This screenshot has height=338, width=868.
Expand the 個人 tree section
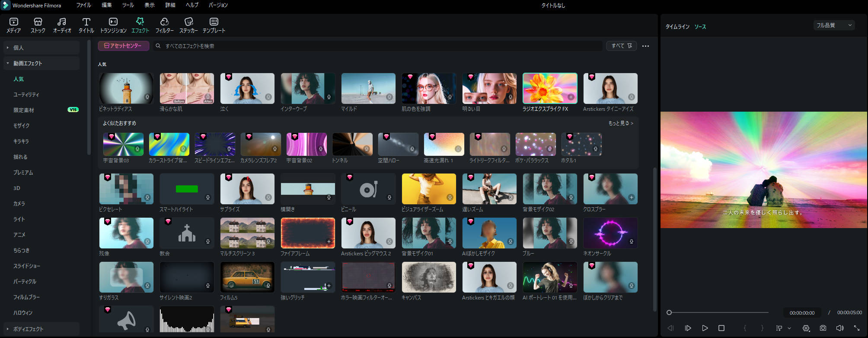pos(8,48)
